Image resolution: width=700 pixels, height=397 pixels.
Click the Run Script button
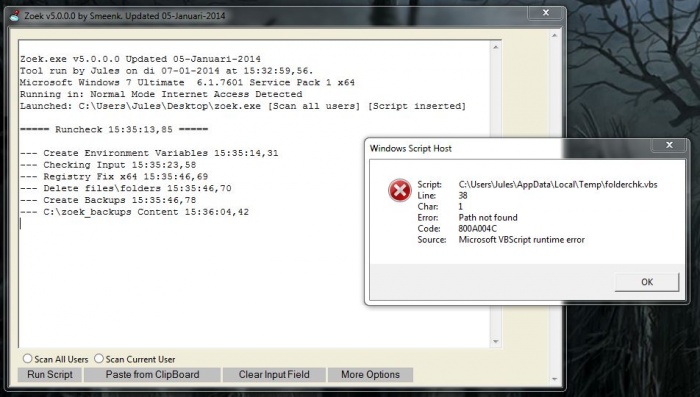coord(50,375)
